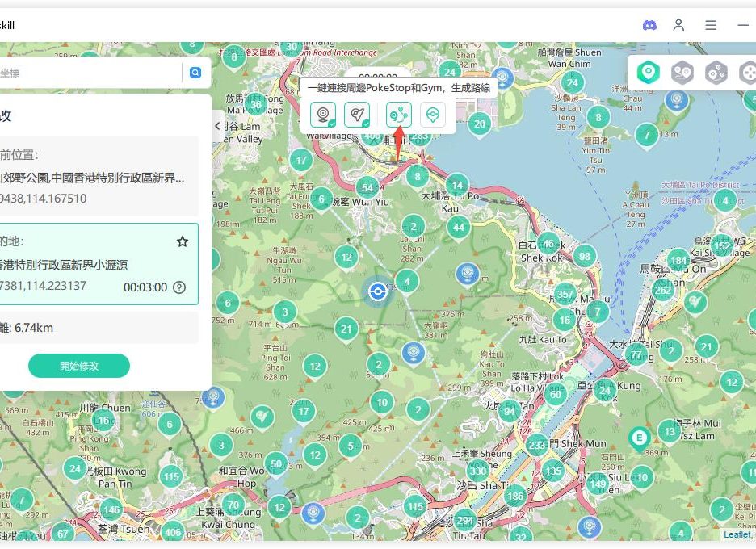Click the green E marker on the map
Viewport: 756px width, 549px height.
coord(640,438)
